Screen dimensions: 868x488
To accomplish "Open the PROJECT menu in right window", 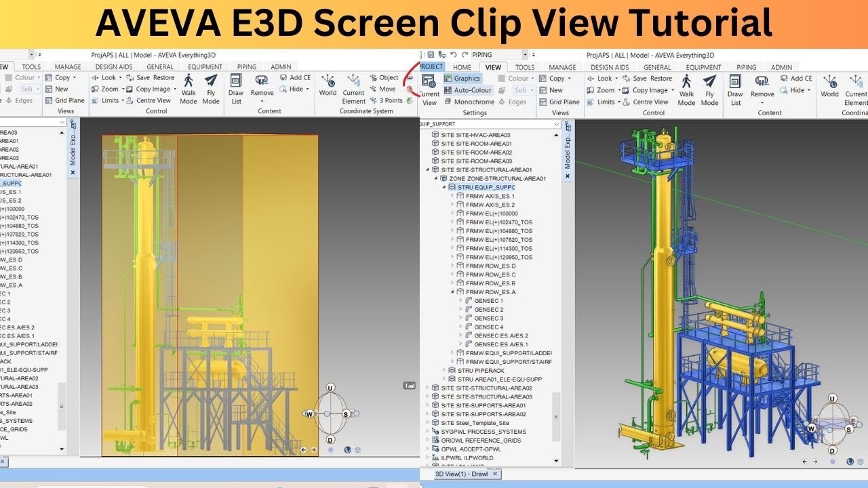I will (431, 66).
